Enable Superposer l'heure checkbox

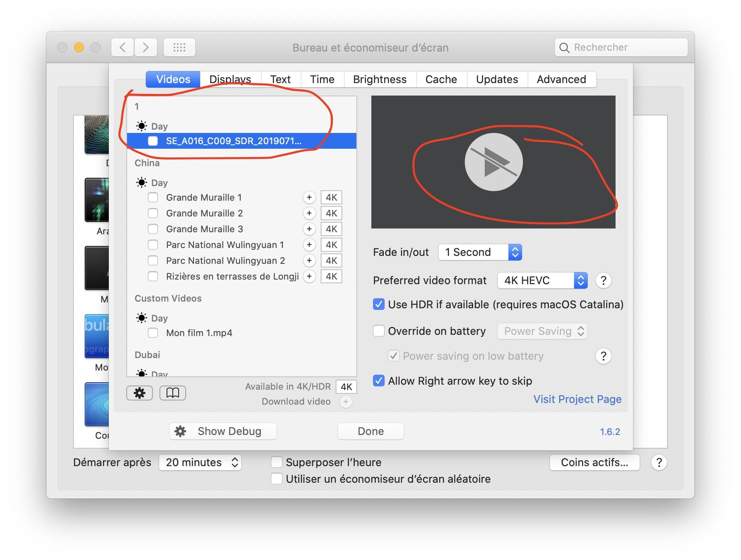coord(276,462)
